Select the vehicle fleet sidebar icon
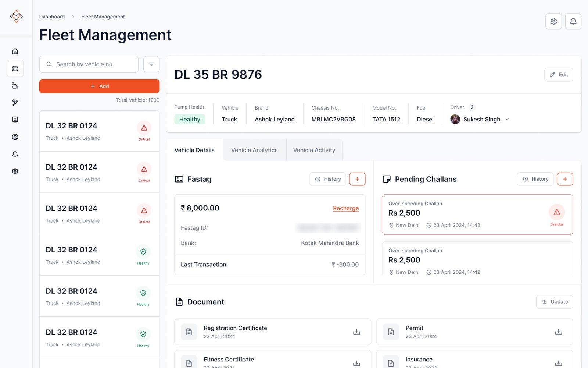The height and width of the screenshot is (368, 588). pyautogui.click(x=15, y=68)
